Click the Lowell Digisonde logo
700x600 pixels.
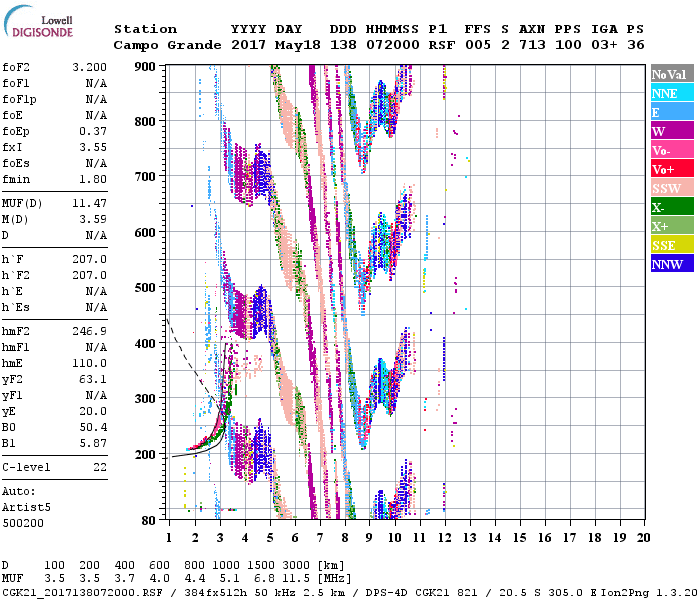tap(38, 22)
